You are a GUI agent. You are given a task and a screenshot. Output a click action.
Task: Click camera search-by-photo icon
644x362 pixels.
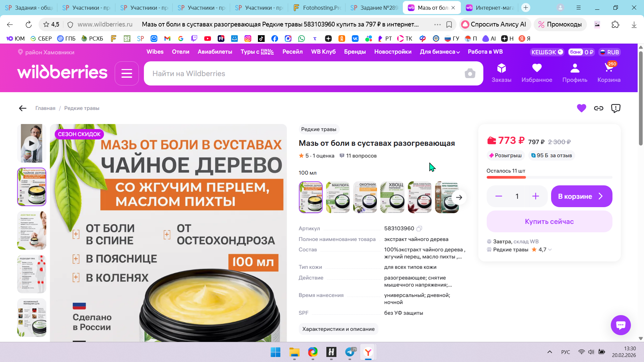(470, 73)
